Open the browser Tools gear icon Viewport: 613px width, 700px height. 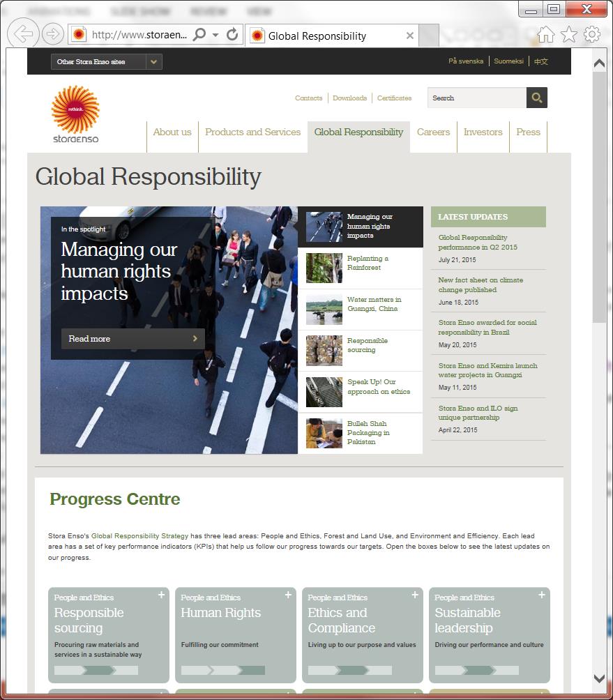tap(592, 34)
